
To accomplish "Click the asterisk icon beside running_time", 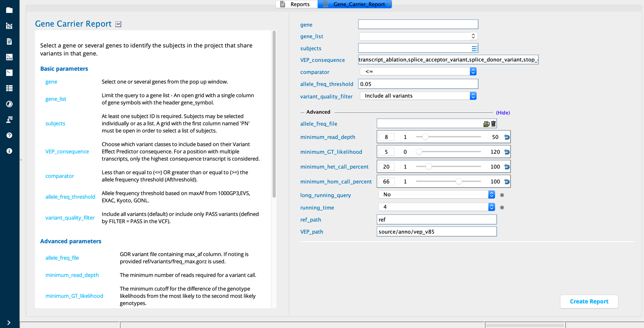I will click(x=502, y=208).
